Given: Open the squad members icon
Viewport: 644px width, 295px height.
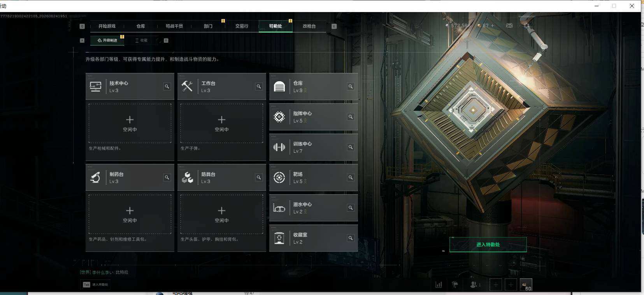Looking at the screenshot, I should [475, 285].
